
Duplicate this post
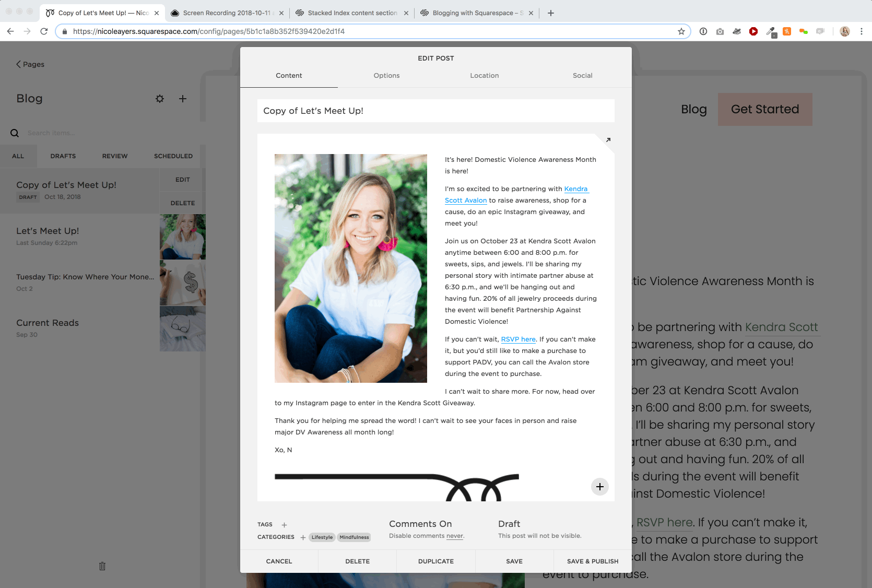tap(436, 561)
